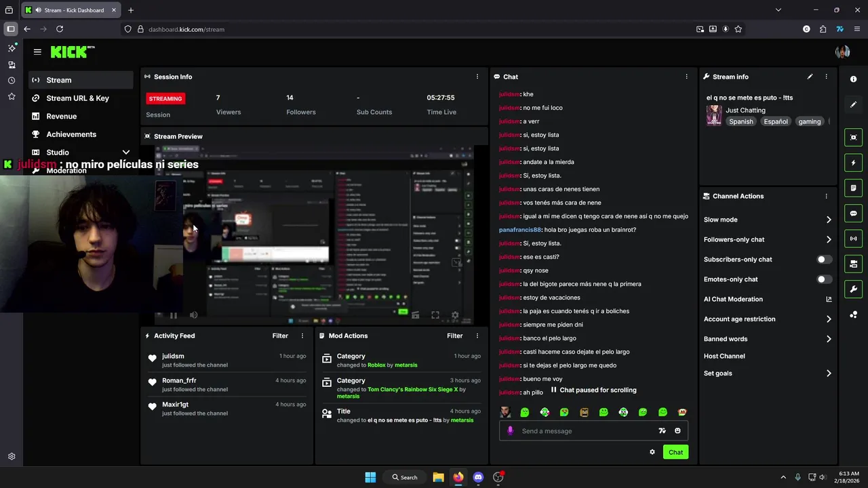Open Discord from the taskbar
Screen dimensions: 868x488
(478, 477)
